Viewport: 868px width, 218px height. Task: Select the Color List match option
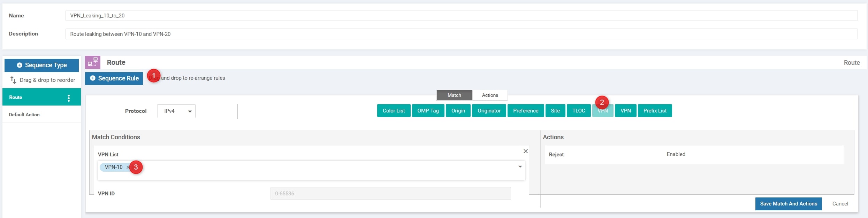[394, 111]
